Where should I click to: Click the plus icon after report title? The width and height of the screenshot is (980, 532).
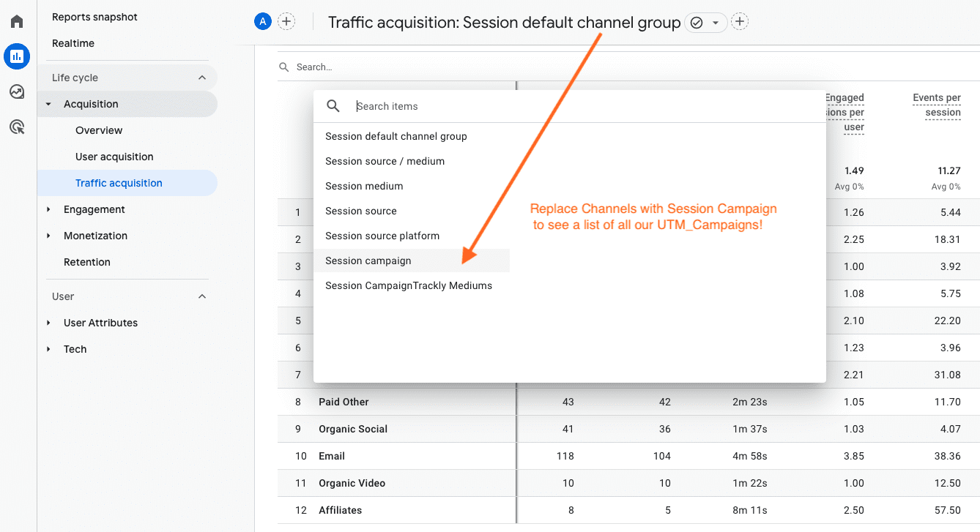click(740, 22)
